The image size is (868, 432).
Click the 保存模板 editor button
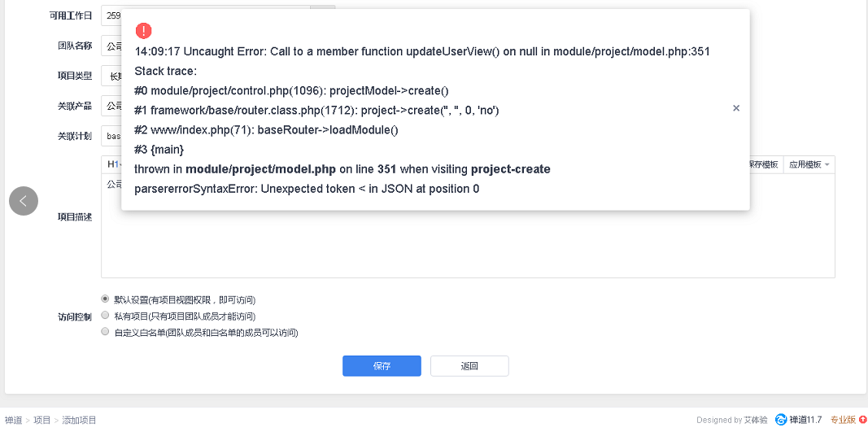763,164
